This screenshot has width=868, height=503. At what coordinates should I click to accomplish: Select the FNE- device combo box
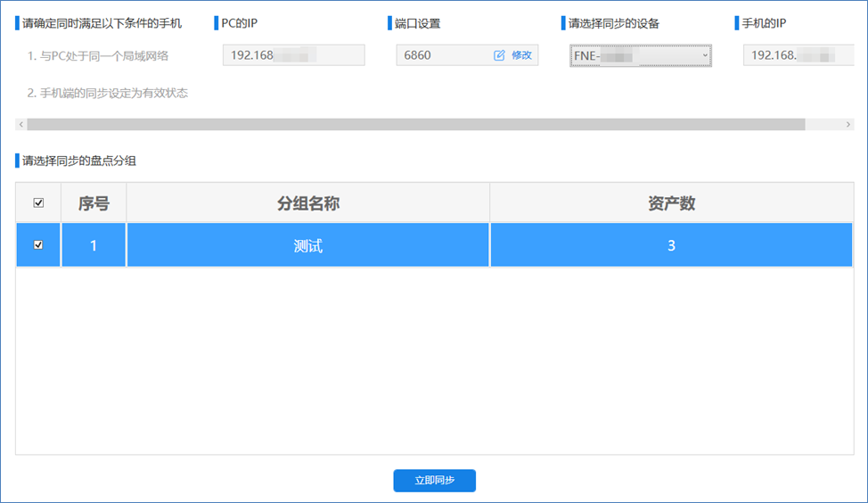point(638,56)
